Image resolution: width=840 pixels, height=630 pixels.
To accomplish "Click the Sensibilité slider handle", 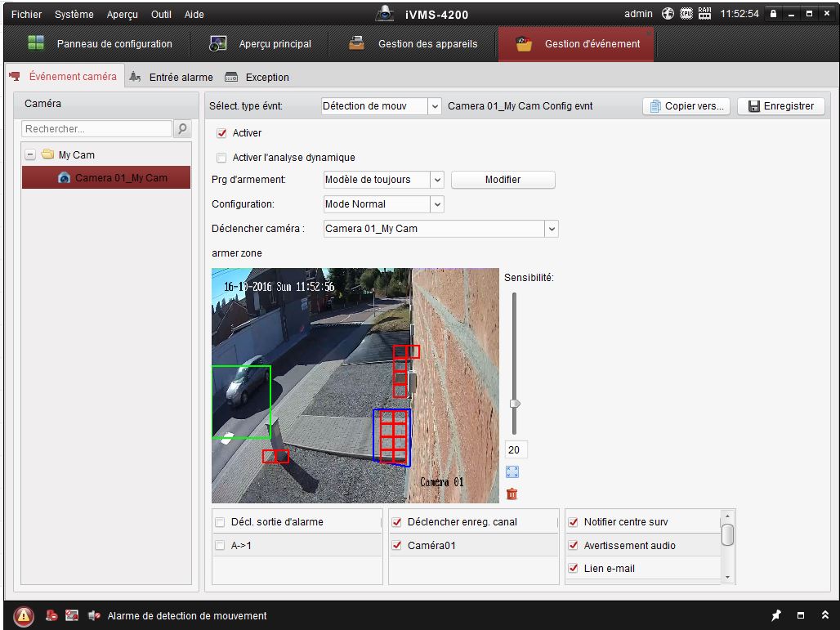I will point(515,404).
